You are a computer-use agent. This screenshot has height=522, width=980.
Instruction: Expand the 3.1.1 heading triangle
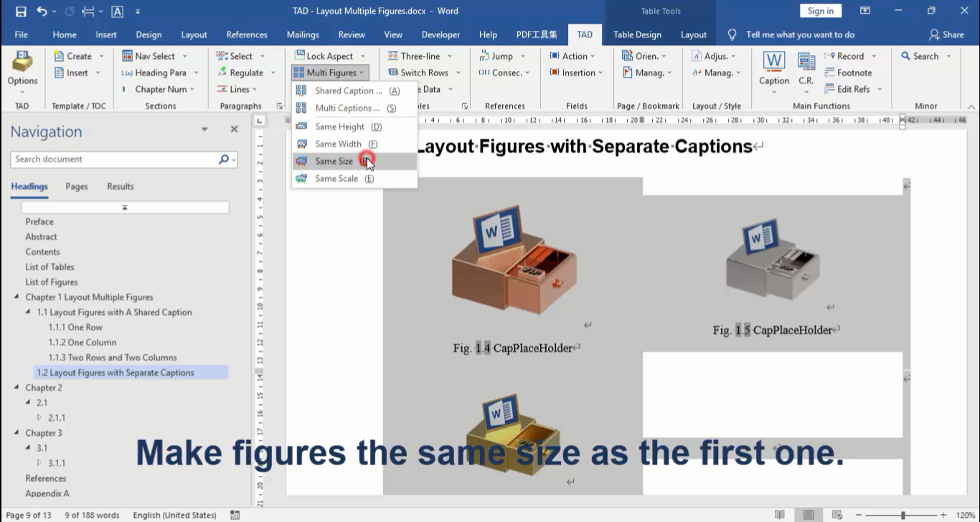point(40,463)
